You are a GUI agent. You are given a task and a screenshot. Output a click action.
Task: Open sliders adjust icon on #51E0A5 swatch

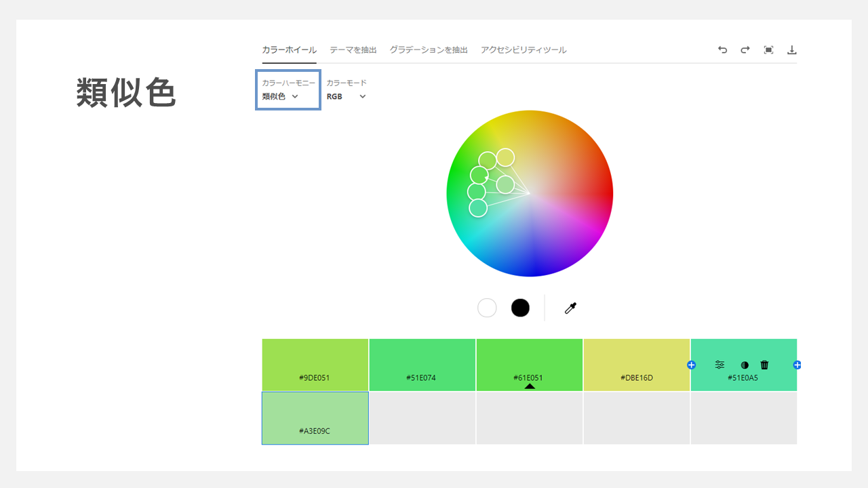coord(719,365)
